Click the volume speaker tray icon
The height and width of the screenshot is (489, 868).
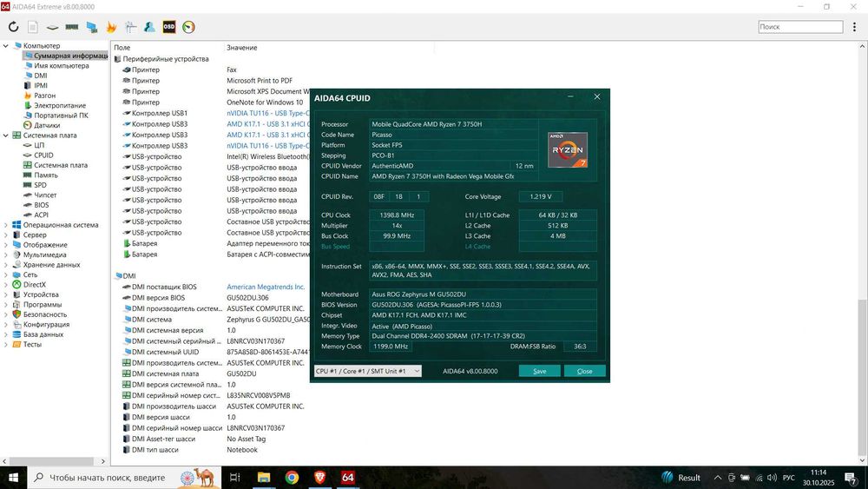[x=773, y=478]
